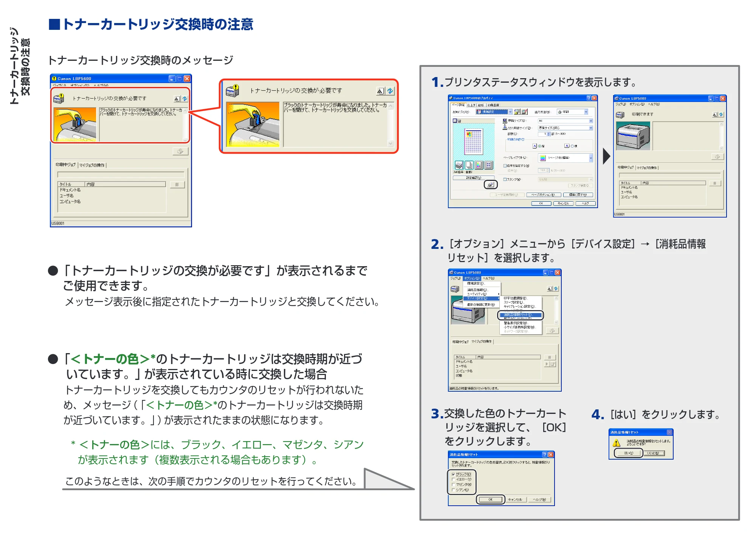Click the はい(Y) button in confirmation dialog
The height and width of the screenshot is (534, 756).
coord(628,453)
